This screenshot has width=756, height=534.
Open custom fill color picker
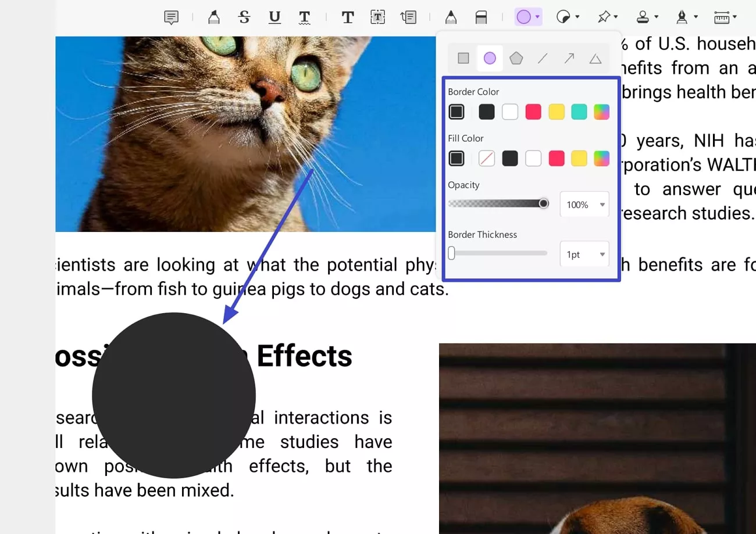(x=601, y=158)
